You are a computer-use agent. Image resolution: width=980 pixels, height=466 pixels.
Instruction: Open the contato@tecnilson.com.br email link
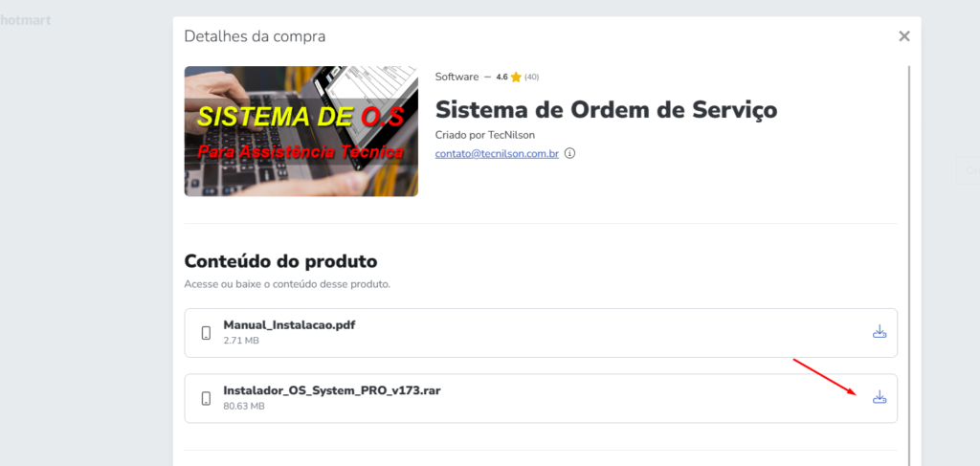tap(497, 153)
